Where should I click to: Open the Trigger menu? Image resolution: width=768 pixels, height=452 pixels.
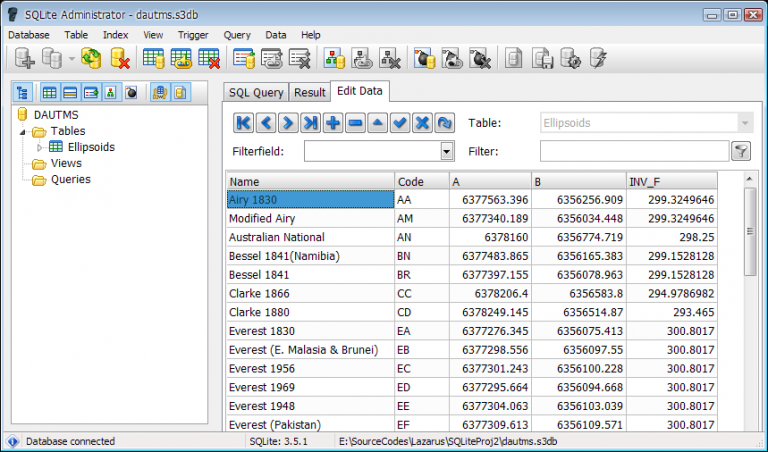tap(193, 35)
